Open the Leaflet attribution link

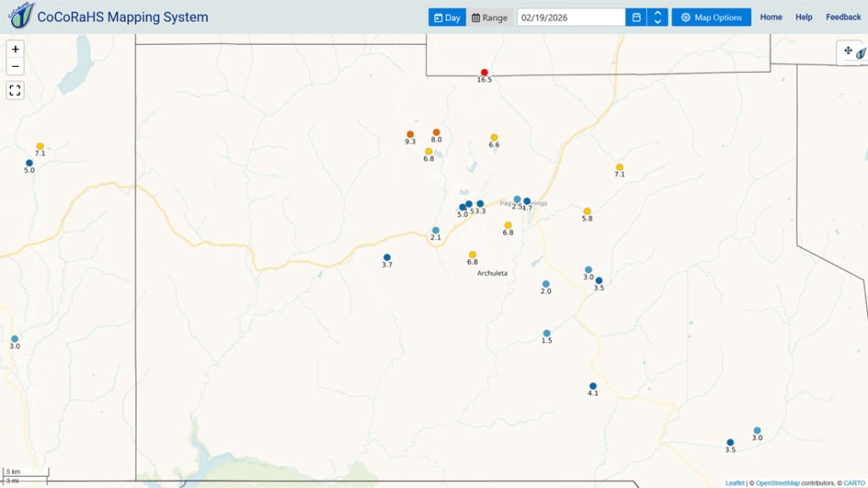pyautogui.click(x=735, y=483)
